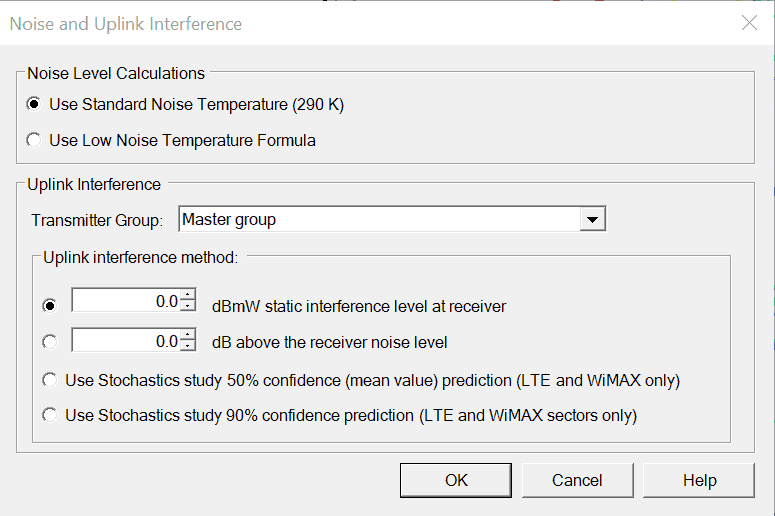Close the Noise and Uplink Interference dialog
Image resolution: width=775 pixels, height=516 pixels.
749,23
